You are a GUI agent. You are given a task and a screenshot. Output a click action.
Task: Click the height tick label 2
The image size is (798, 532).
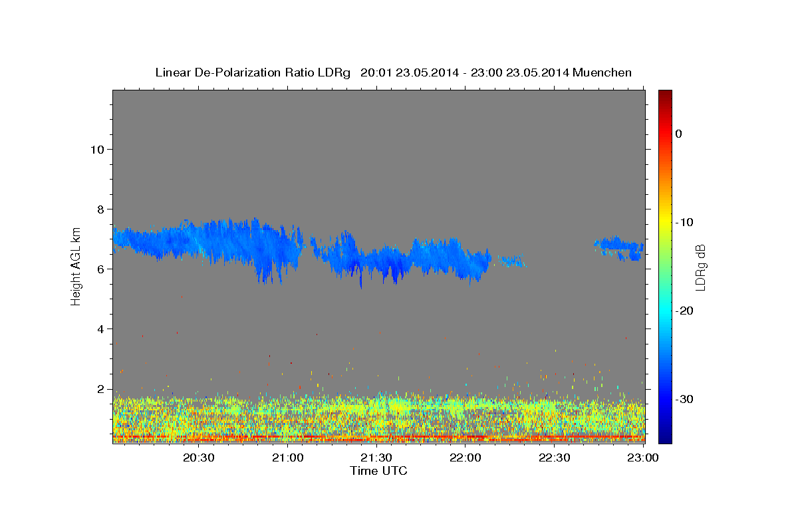pyautogui.click(x=100, y=388)
